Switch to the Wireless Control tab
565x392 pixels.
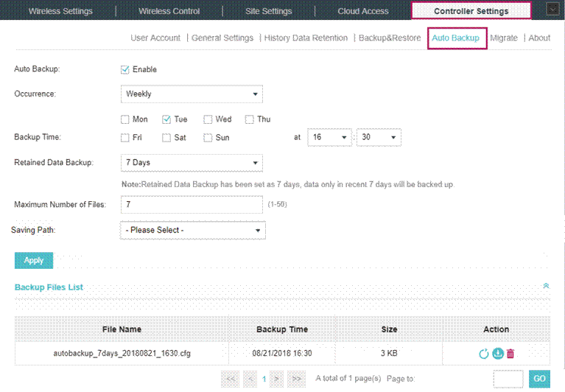169,11
